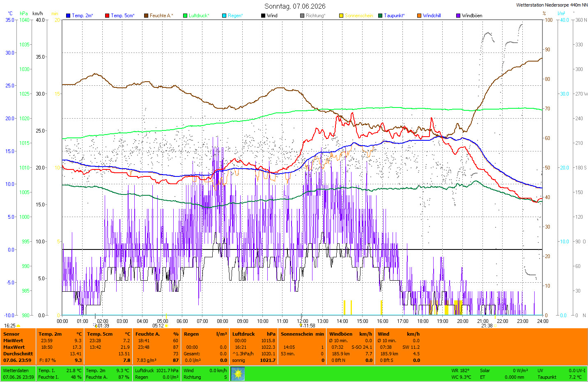Screen dimensions: 588x382
Task: Click 'Wetterstation Niedersorpe 440m NN' text
Action: point(552,5)
